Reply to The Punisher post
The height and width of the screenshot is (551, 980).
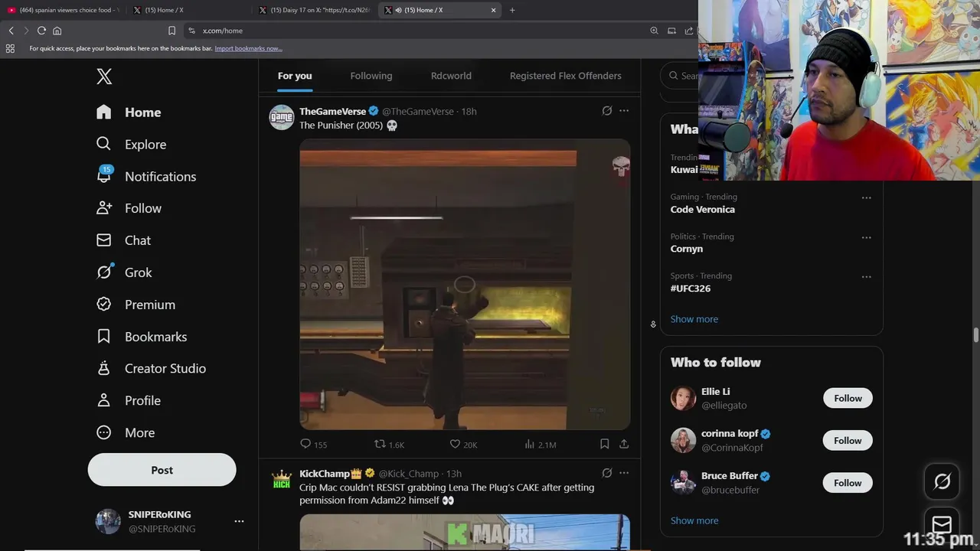click(x=314, y=444)
